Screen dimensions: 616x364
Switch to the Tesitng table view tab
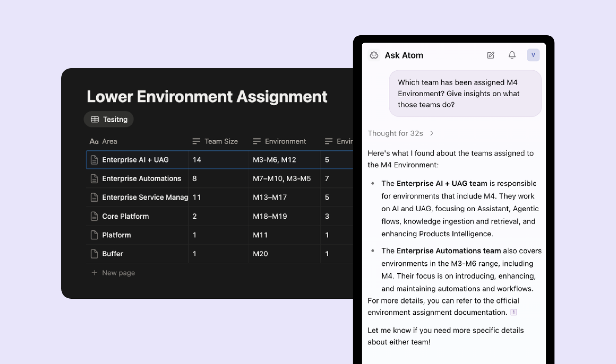coord(109,120)
